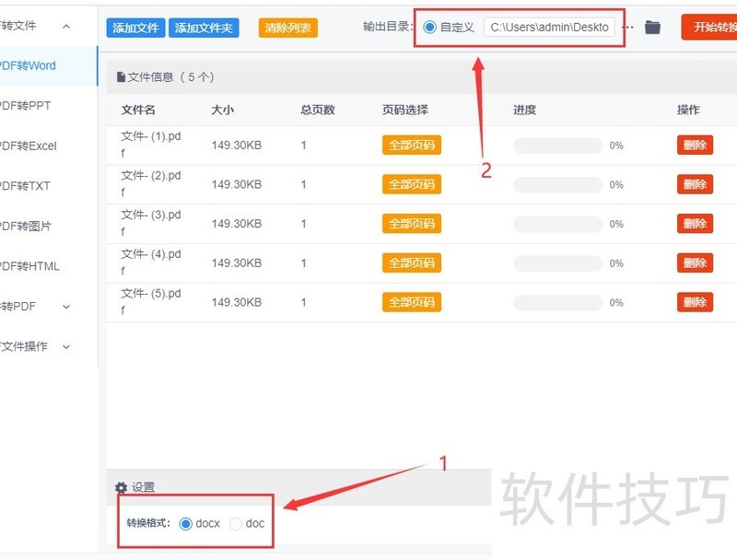Click the 转换格式 label
Image resolution: width=737 pixels, height=560 pixels.
click(148, 523)
